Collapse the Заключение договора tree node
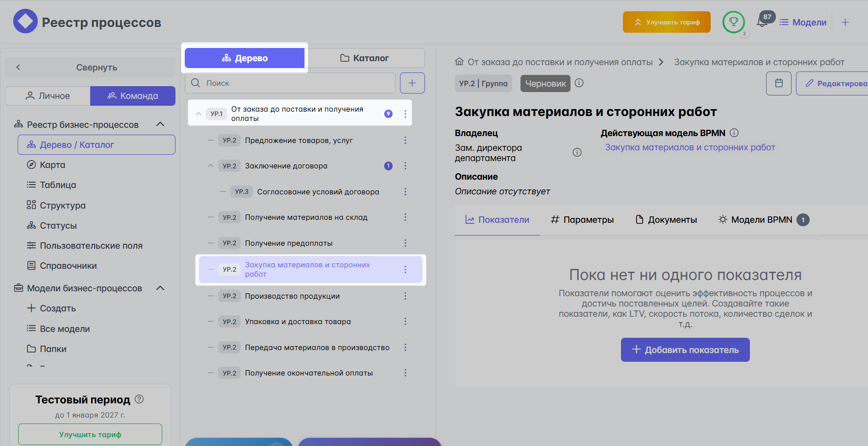Screen dimensions: 868x446 tap(210, 166)
